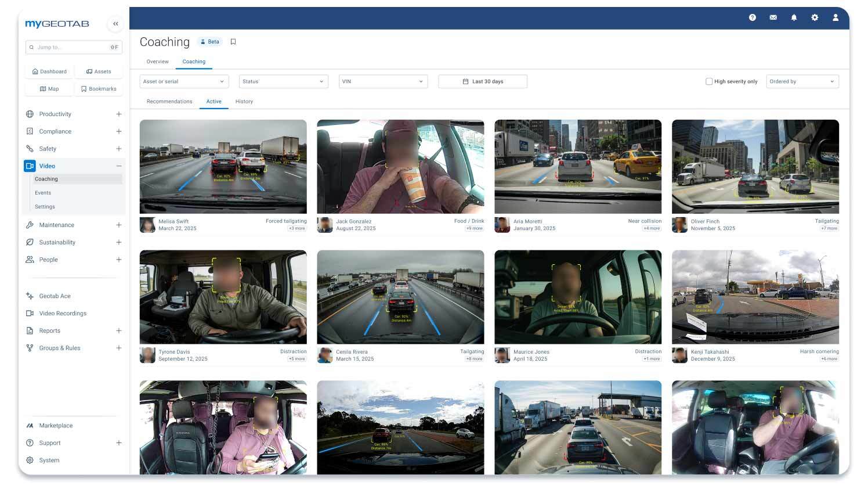868x489 pixels.
Task: Open Geotab Ace from the sidebar
Action: tap(55, 296)
